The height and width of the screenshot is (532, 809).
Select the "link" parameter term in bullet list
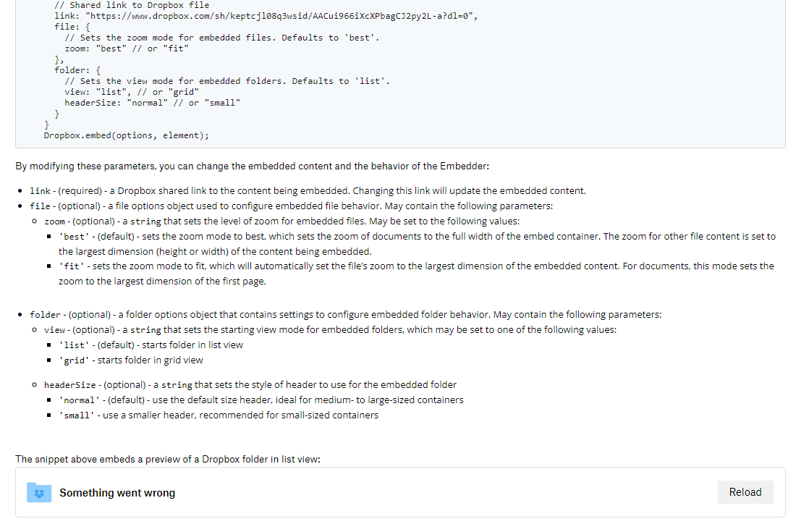tap(40, 191)
